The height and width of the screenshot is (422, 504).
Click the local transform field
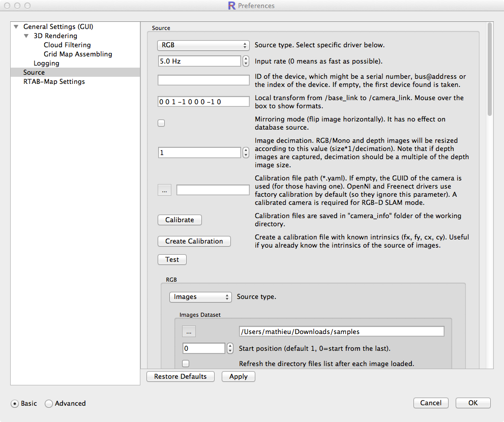coord(203,102)
